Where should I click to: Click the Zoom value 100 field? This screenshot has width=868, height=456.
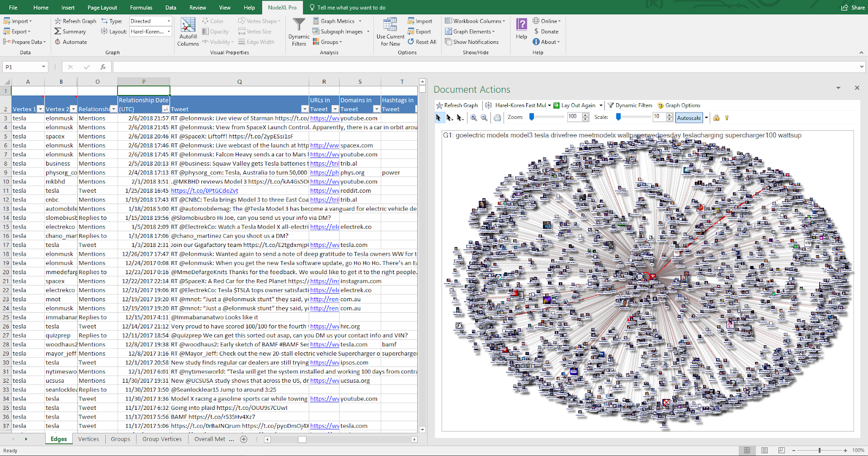coord(574,117)
